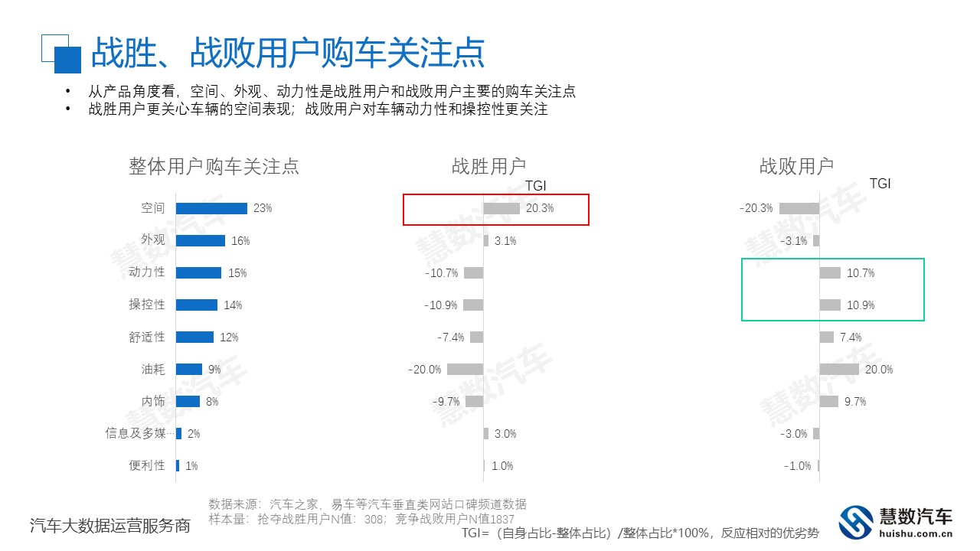Select the slide title 战胜、战败用户购车关注点
The height and width of the screenshot is (551, 980).
coord(288,54)
